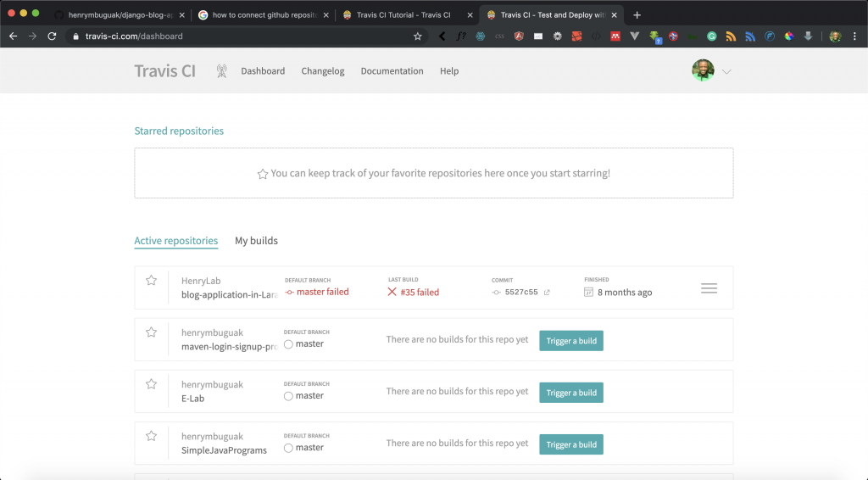Bookmark this page with the star icon
Viewport: 868px width, 480px height.
tap(417, 36)
